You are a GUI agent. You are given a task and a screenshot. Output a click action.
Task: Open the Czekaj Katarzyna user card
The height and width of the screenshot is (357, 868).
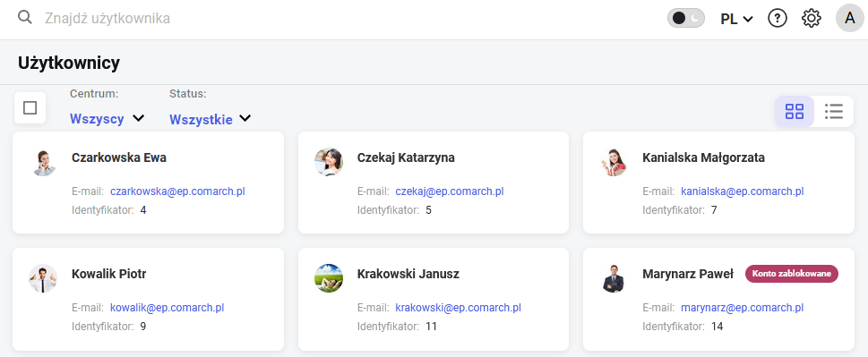(434, 183)
